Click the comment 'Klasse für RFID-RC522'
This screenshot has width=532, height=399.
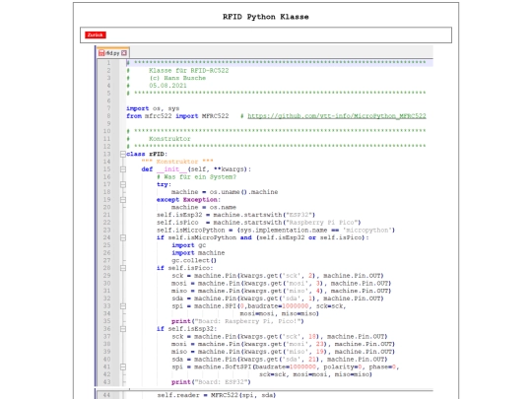(x=188, y=71)
